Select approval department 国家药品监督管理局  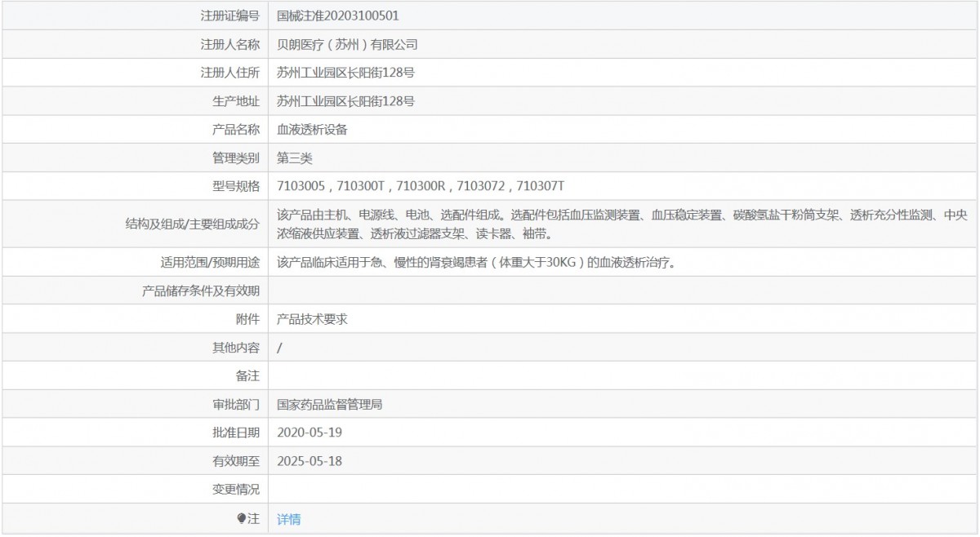tap(330, 404)
